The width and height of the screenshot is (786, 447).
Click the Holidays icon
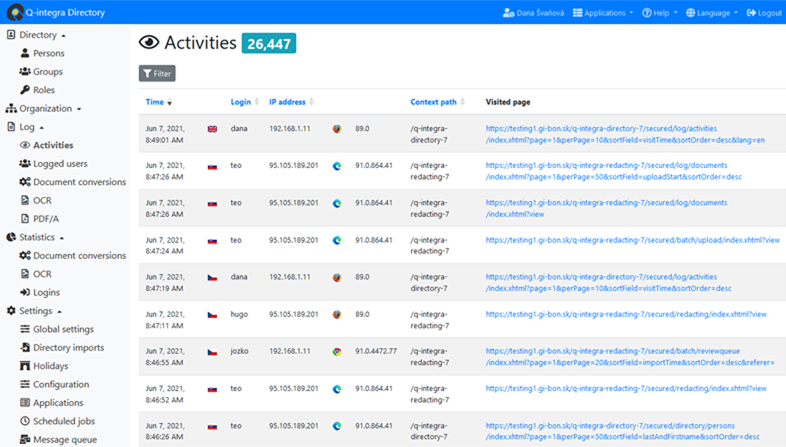click(x=25, y=366)
